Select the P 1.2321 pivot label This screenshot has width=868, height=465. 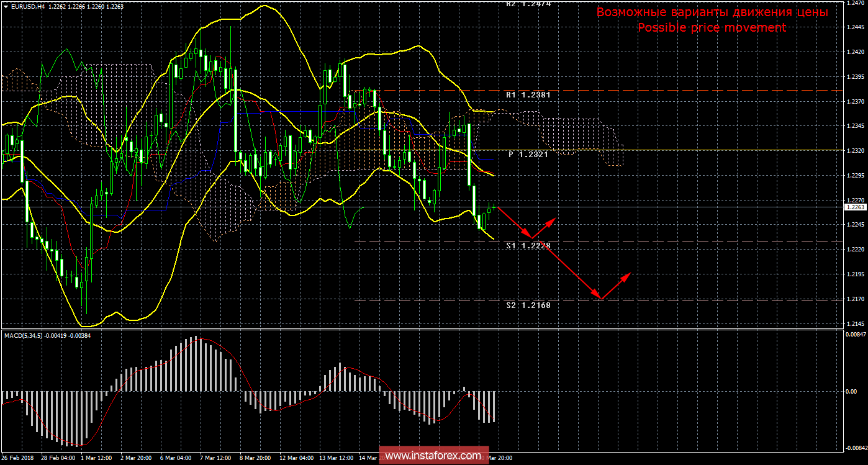[528, 154]
